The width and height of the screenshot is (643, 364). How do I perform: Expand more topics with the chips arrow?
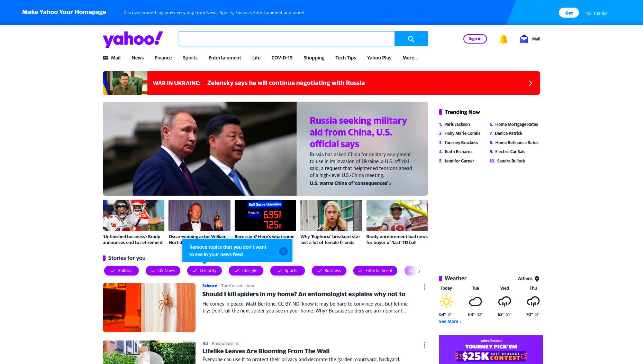coord(419,271)
